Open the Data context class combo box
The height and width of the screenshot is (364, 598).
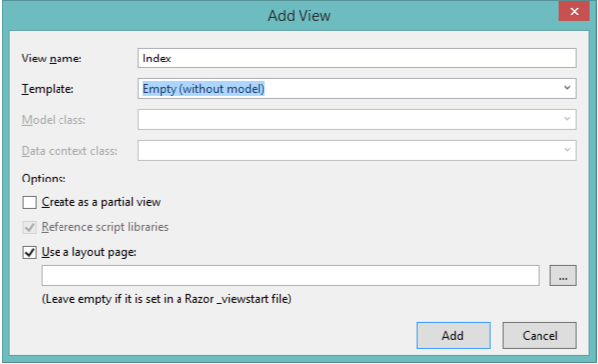[357, 151]
